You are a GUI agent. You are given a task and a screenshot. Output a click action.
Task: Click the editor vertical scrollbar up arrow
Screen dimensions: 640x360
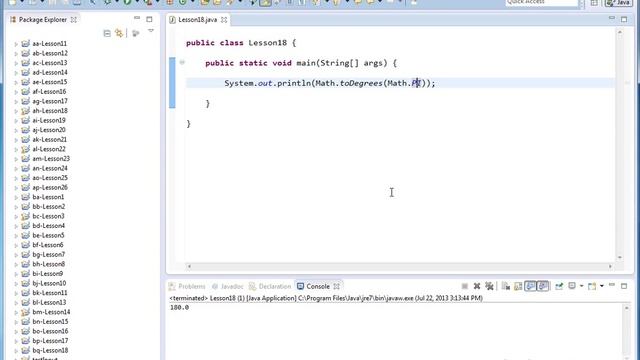coord(620,32)
